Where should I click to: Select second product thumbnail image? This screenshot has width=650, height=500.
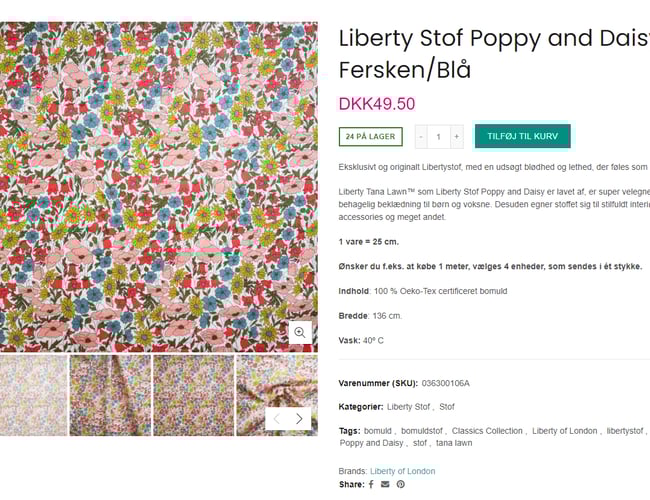pos(110,395)
